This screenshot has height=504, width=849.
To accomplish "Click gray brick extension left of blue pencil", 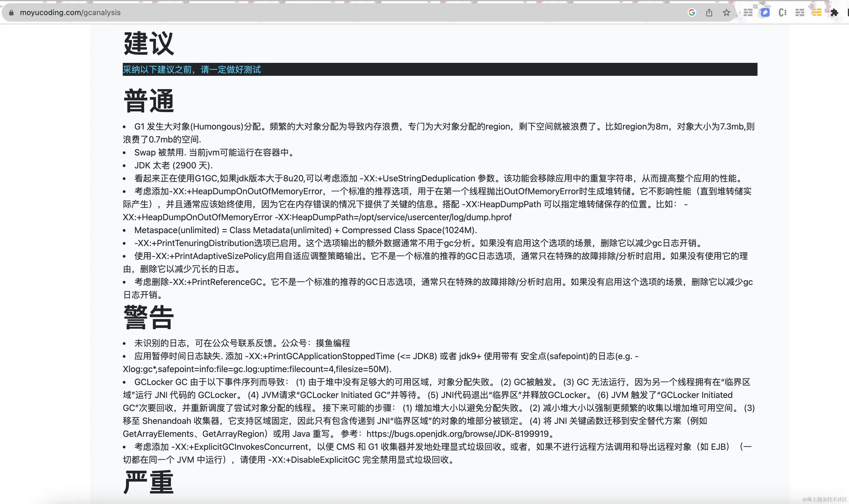I will (748, 13).
